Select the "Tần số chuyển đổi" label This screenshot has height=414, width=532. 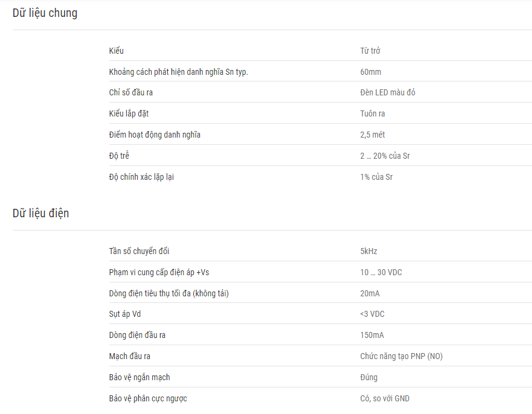point(139,251)
